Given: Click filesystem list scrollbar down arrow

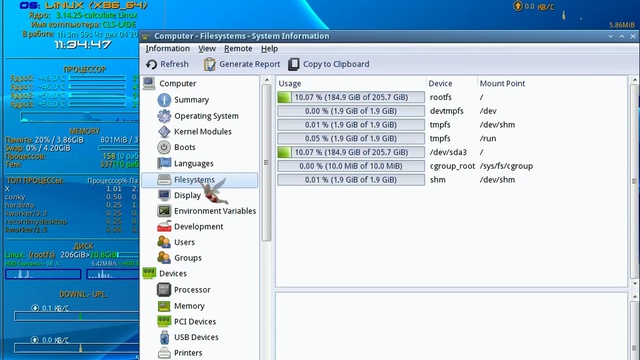Looking at the screenshot, I should (x=635, y=283).
